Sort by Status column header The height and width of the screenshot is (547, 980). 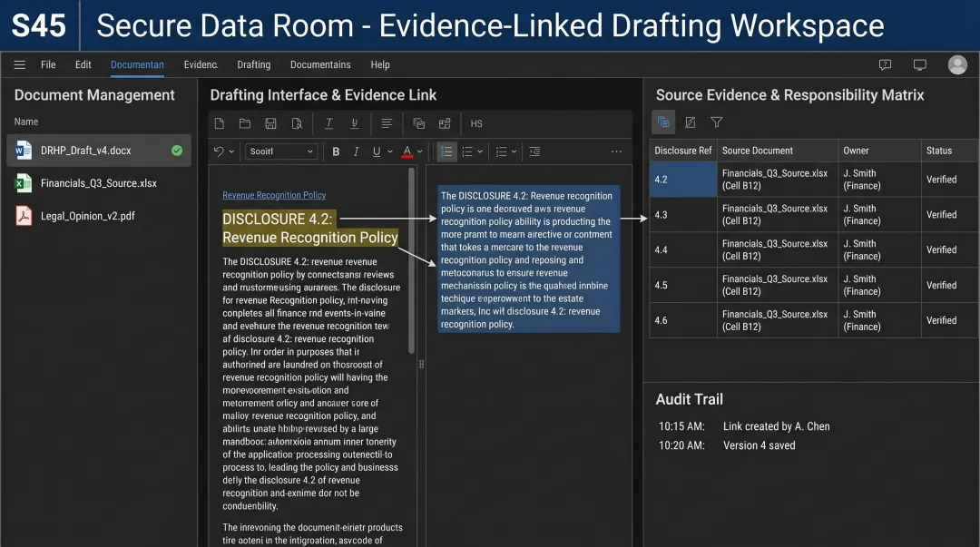click(x=950, y=151)
